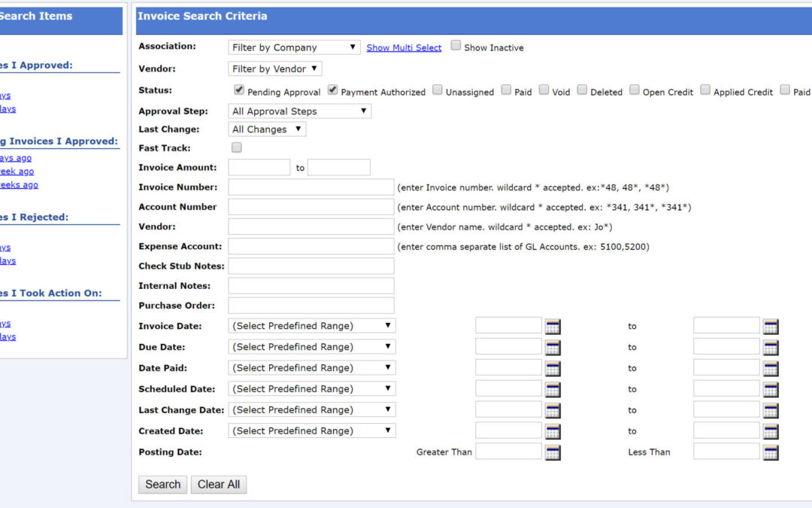The height and width of the screenshot is (508, 812).
Task: Open Last Change Date end calendar
Action: (771, 411)
